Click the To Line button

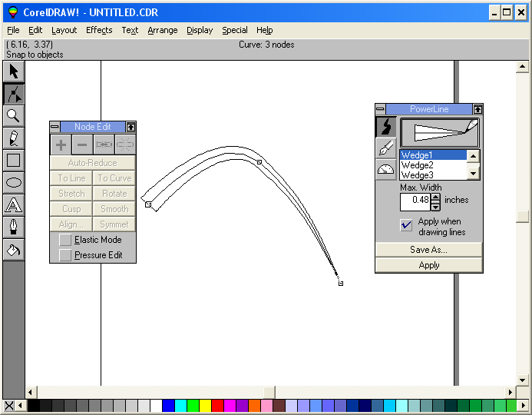[71, 178]
